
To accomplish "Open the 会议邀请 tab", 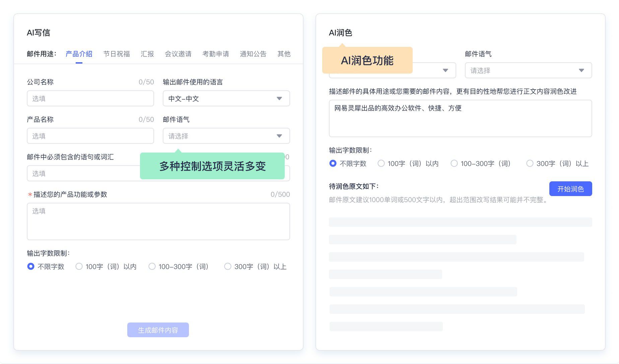I will [x=178, y=54].
